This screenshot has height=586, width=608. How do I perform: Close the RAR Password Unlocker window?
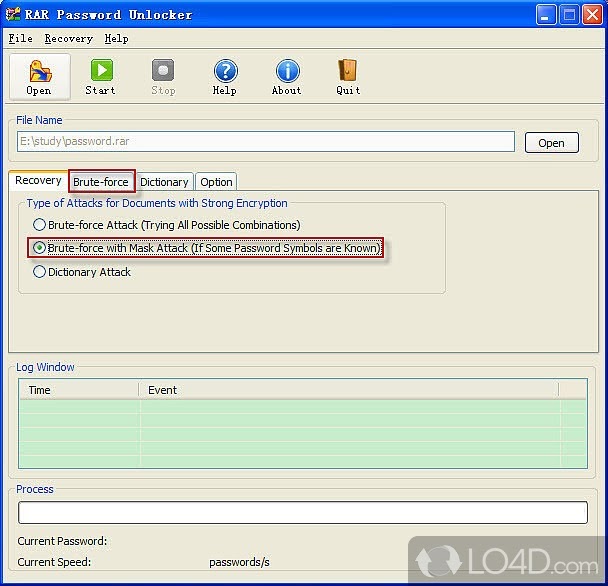coord(592,15)
